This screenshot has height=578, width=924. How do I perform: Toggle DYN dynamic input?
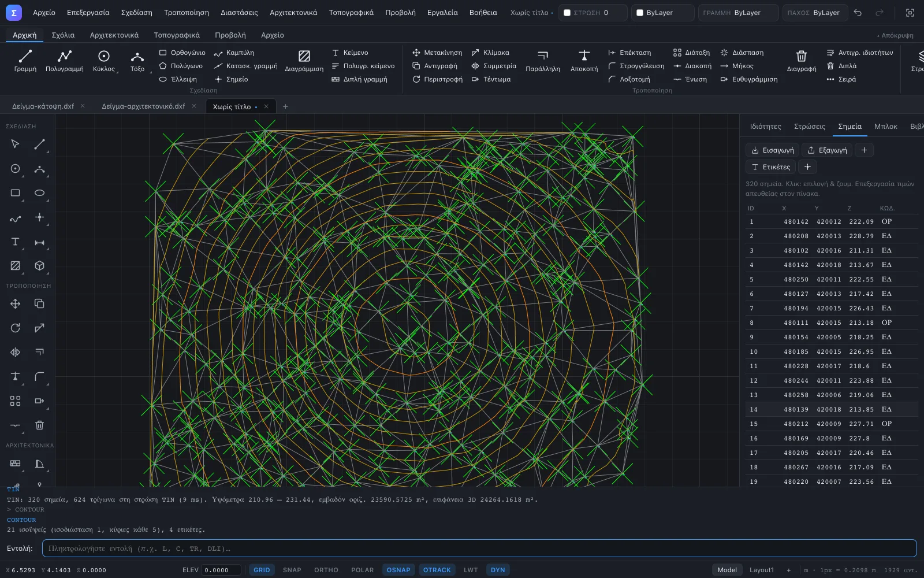[x=498, y=570]
